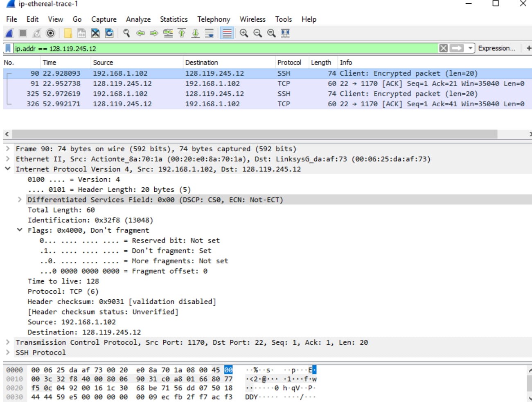Screen dimensions: 532x402
Task: Open the Help menu
Action: tap(309, 19)
